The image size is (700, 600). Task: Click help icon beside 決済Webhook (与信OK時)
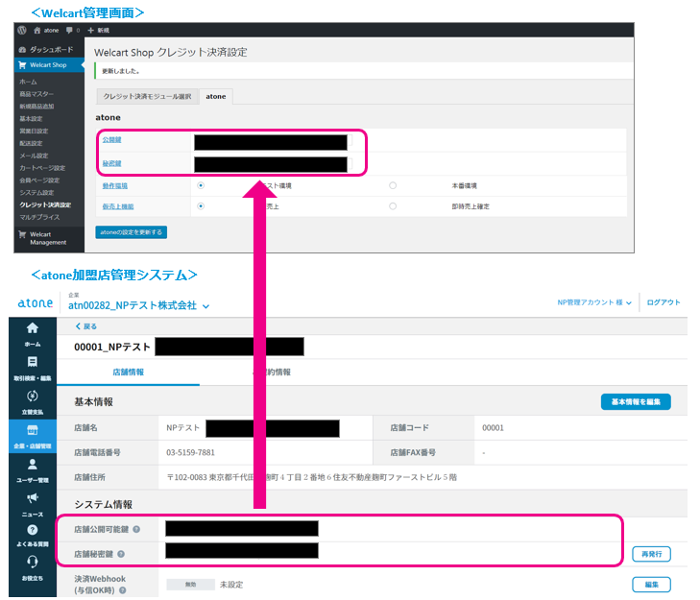(122, 590)
